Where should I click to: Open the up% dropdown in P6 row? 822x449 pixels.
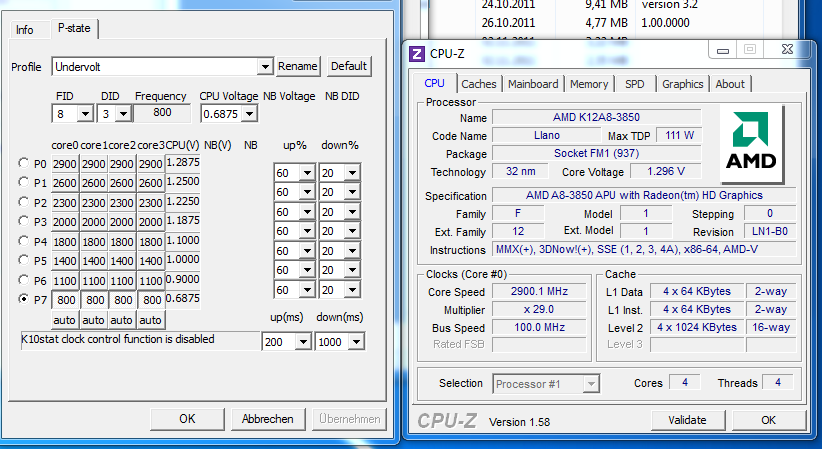click(x=307, y=290)
